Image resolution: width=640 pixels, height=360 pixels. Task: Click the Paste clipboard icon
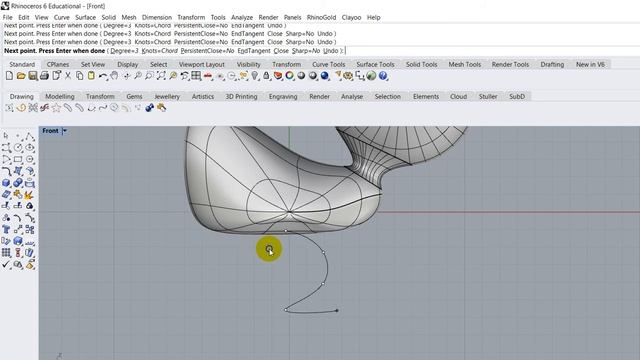point(91,76)
